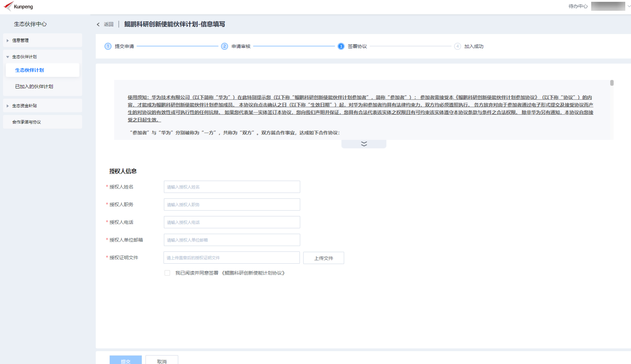Focus the 授权人电话 input field
This screenshot has width=631, height=364.
click(232, 222)
